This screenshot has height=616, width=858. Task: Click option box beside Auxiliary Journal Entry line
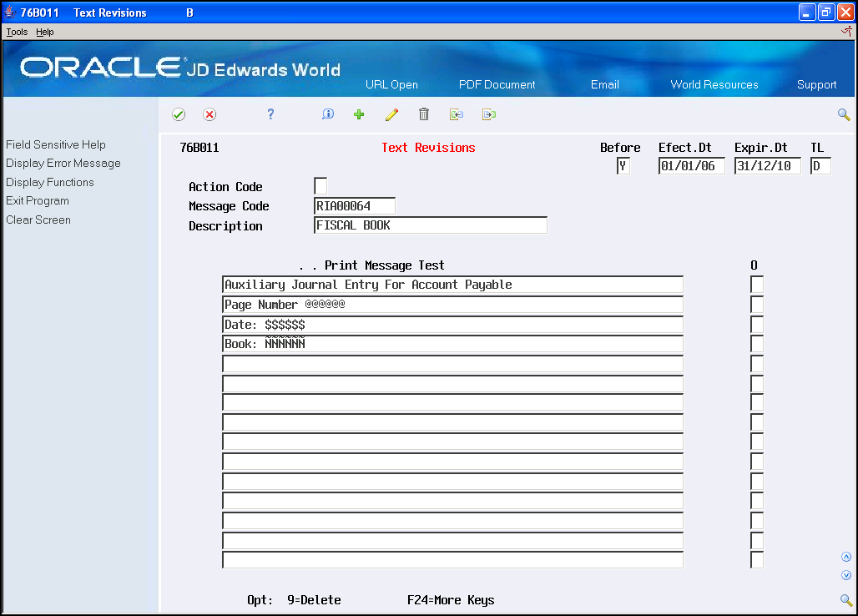(757, 285)
